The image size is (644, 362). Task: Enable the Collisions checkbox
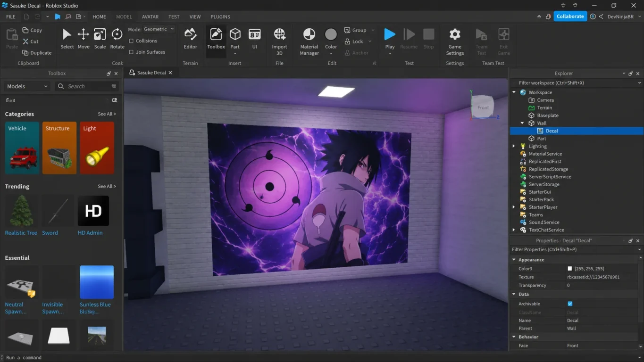[x=131, y=41]
